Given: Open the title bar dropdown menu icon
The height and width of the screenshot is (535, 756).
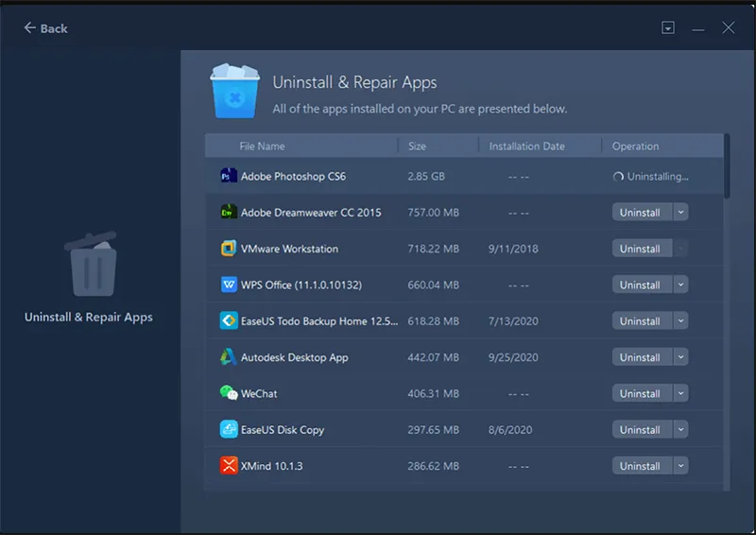Looking at the screenshot, I should pos(668,28).
